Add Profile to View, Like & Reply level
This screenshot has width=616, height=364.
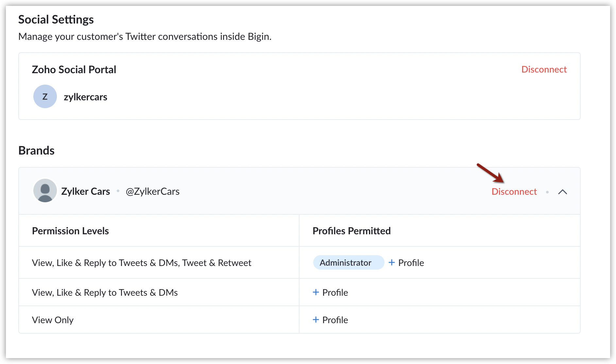330,292
